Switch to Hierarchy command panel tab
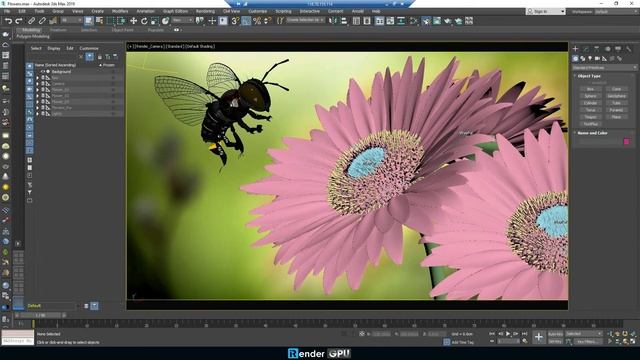 (597, 49)
